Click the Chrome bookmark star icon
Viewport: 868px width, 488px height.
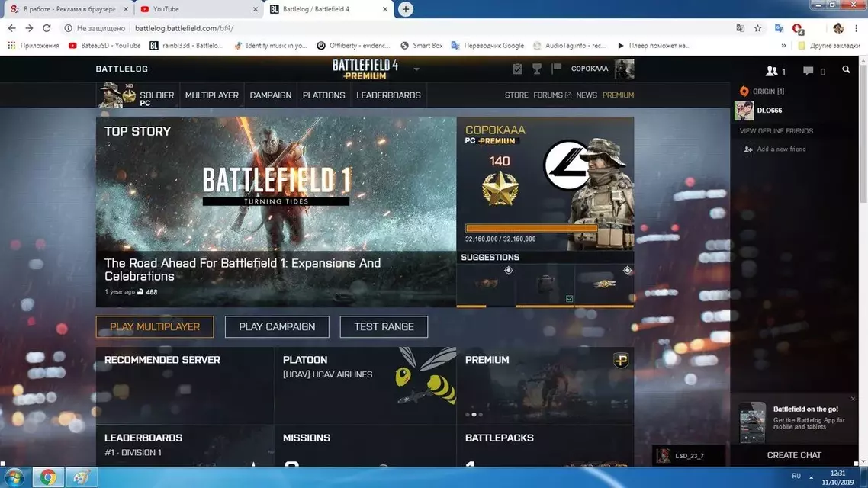(758, 28)
